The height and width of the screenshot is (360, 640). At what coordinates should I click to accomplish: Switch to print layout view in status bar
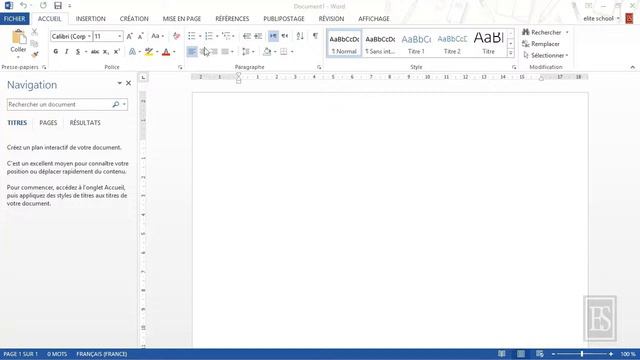[x=521, y=354]
